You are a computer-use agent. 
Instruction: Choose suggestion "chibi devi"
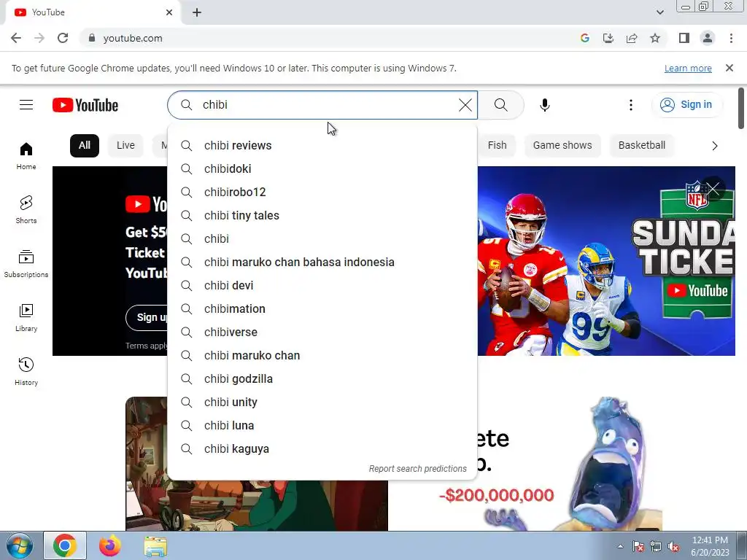pos(322,285)
